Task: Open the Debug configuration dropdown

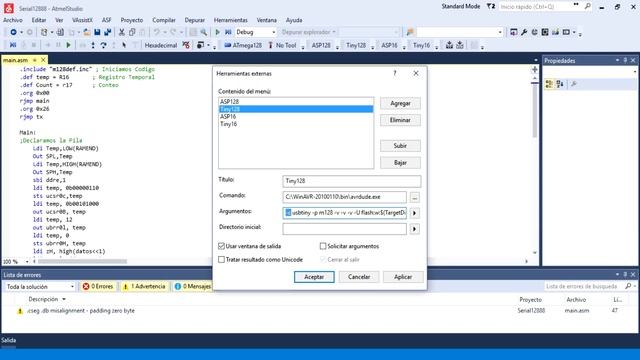Action: point(273,32)
